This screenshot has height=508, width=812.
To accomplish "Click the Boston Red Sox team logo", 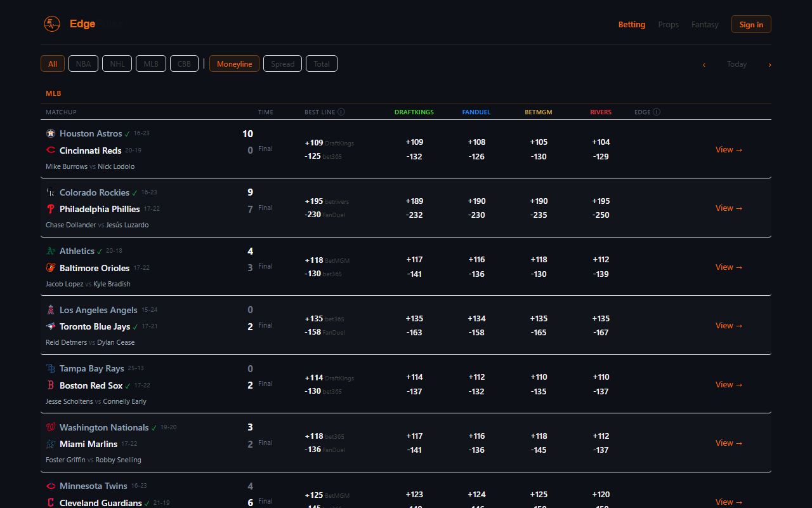I will tap(51, 385).
